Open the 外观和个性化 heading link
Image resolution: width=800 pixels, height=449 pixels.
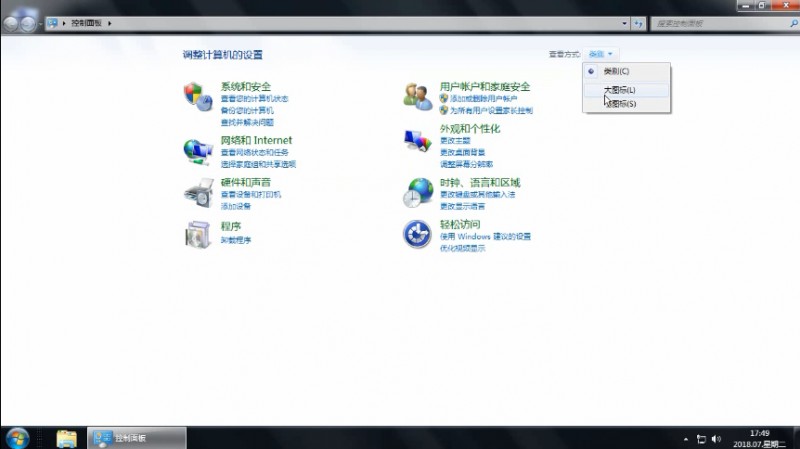(470, 129)
